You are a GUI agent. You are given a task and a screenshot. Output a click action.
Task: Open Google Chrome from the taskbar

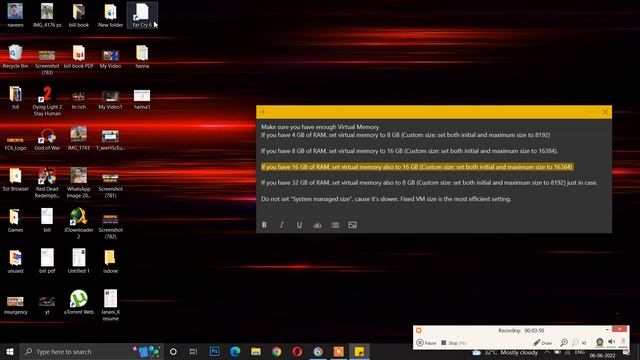pyautogui.click(x=276, y=351)
